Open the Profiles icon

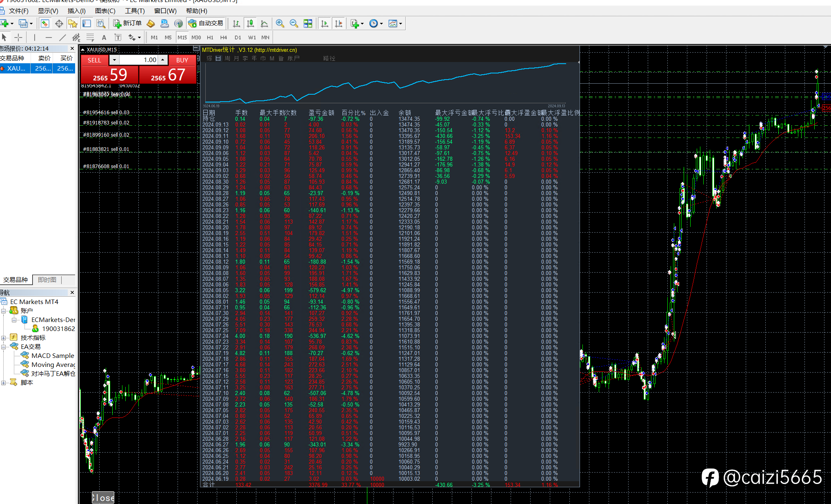point(23,24)
